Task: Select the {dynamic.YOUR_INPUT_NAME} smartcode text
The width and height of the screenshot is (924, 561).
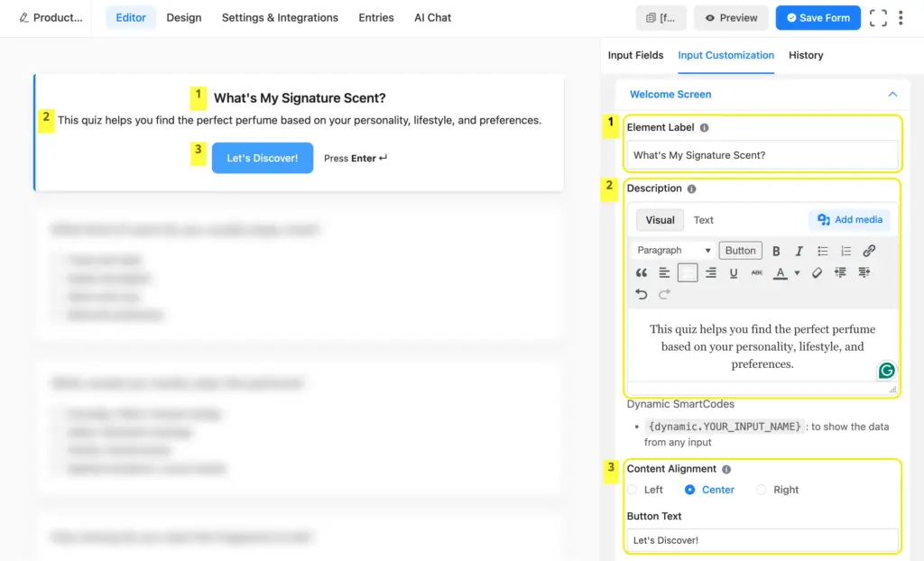Action: 725,427
